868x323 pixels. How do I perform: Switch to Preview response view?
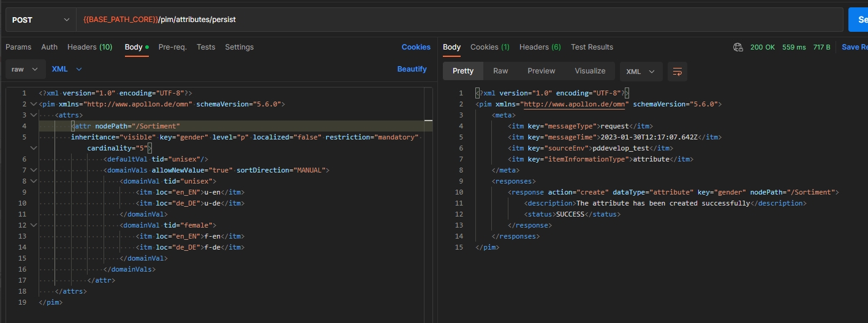[x=541, y=71]
